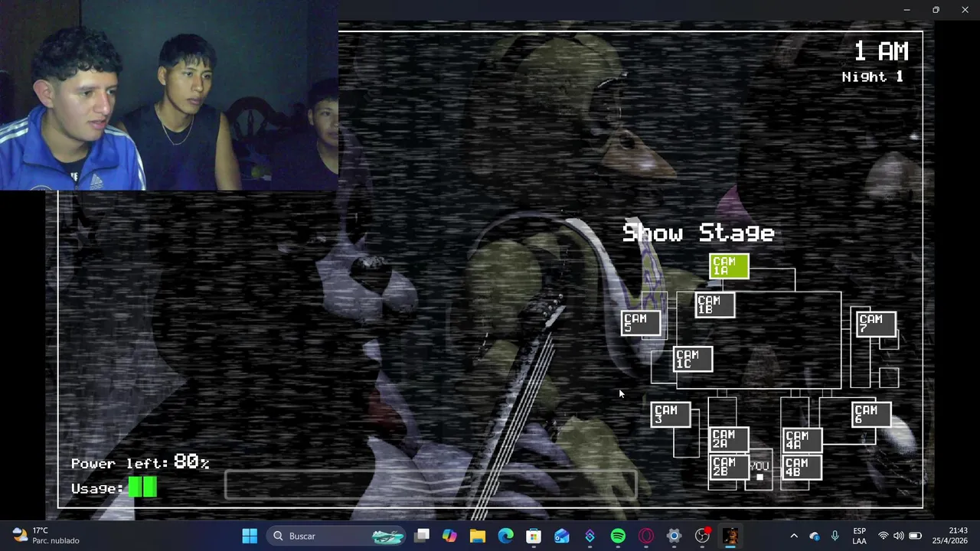Switch to CAM 1B on map

click(715, 305)
